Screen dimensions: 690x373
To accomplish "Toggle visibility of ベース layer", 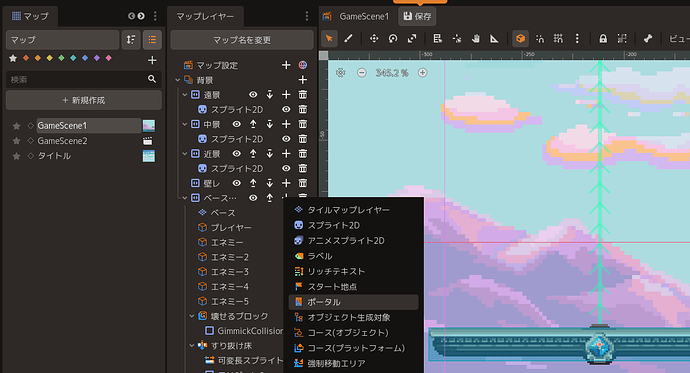I will tap(253, 198).
